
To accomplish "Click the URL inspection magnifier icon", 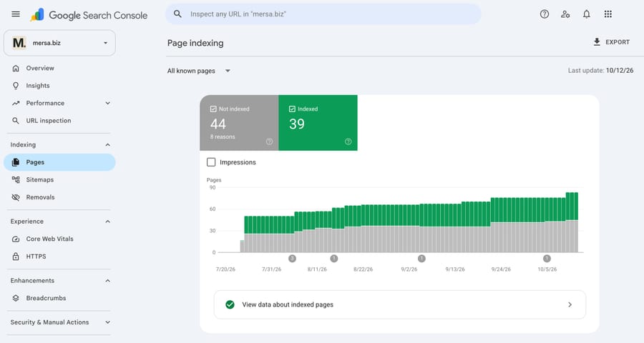I will pos(16,121).
